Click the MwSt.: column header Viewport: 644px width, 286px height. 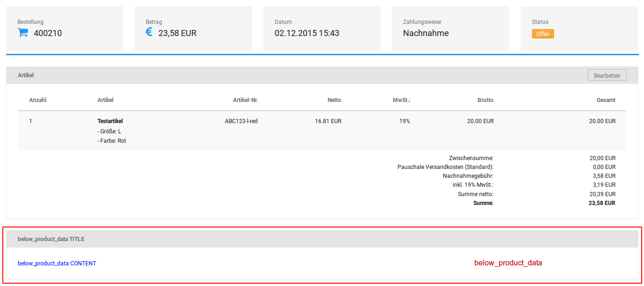click(x=401, y=100)
